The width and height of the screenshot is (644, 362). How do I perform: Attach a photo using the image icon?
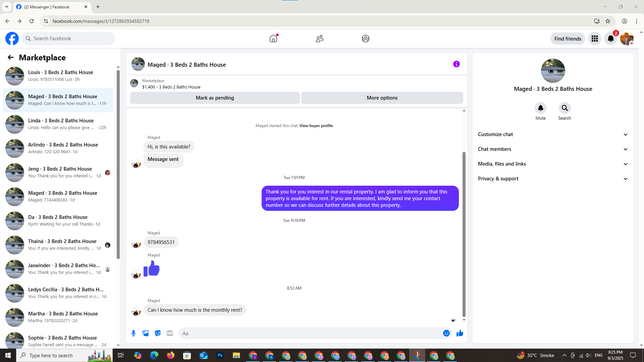point(146,333)
